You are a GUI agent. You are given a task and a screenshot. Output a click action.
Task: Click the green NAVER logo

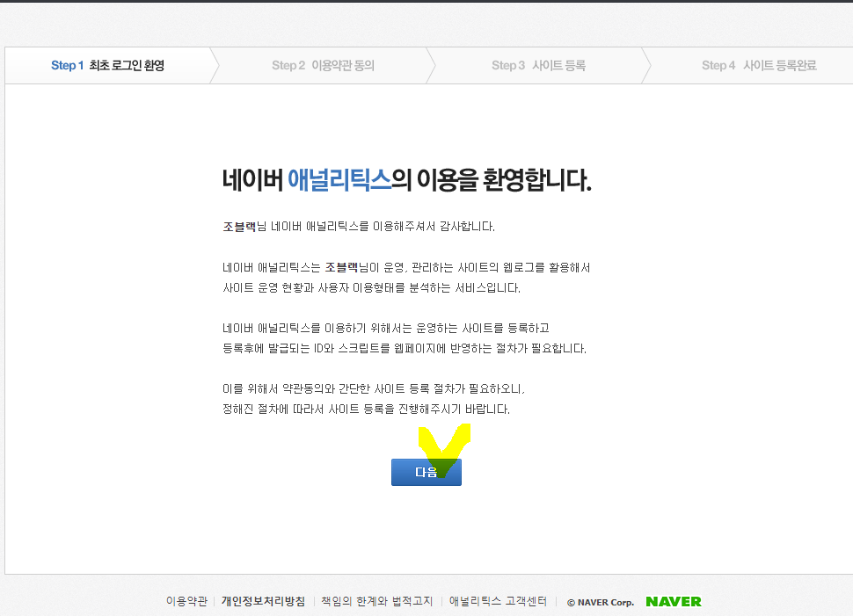coord(674,602)
